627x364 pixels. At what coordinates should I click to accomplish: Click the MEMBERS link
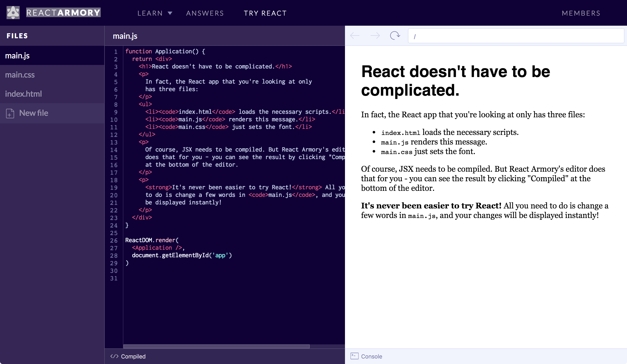tap(581, 13)
